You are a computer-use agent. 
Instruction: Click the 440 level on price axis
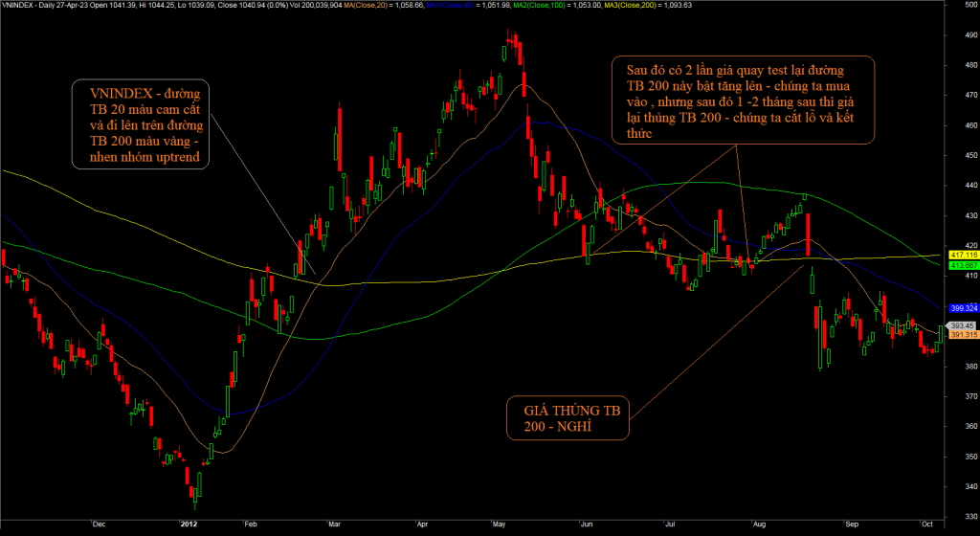[970, 186]
